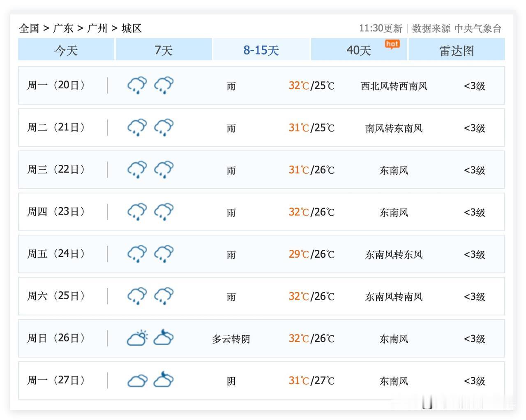Select the 周六（25日） date label
The image size is (526, 420).
click(56, 296)
